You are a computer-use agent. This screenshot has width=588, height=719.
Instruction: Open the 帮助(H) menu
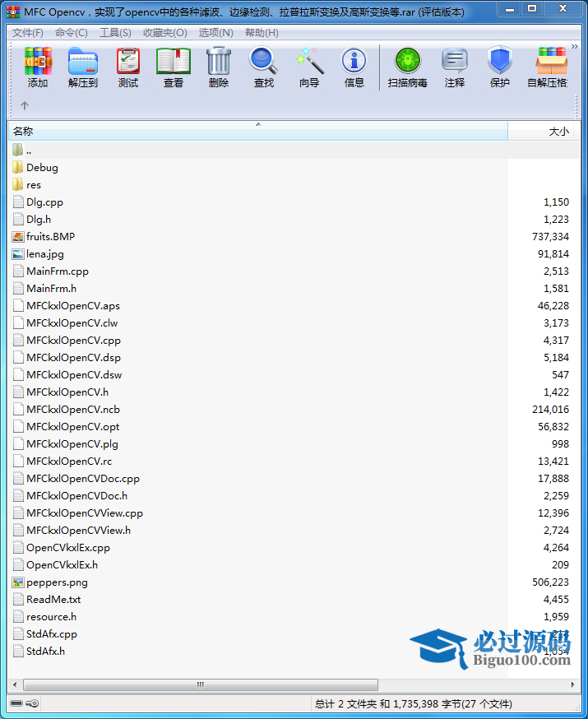click(x=262, y=33)
